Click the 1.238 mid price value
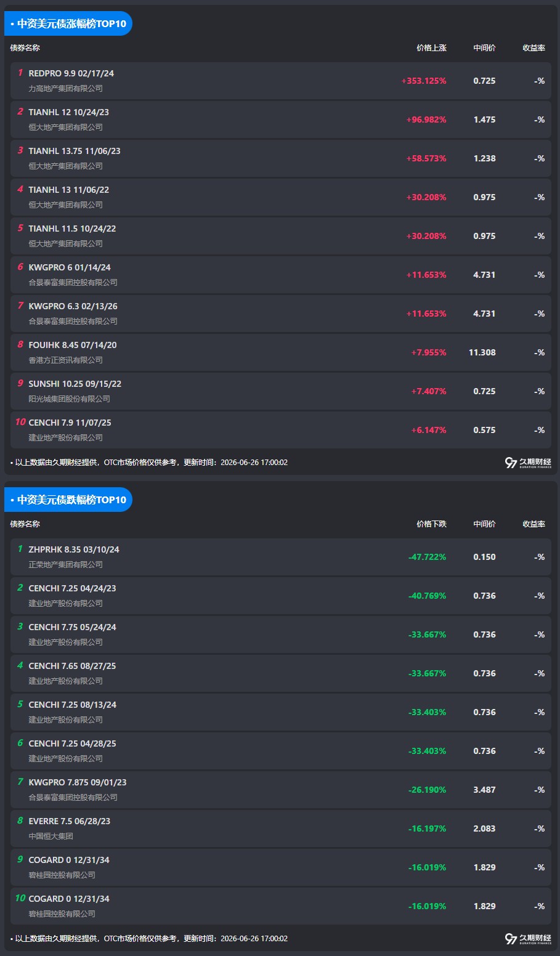 coord(484,158)
